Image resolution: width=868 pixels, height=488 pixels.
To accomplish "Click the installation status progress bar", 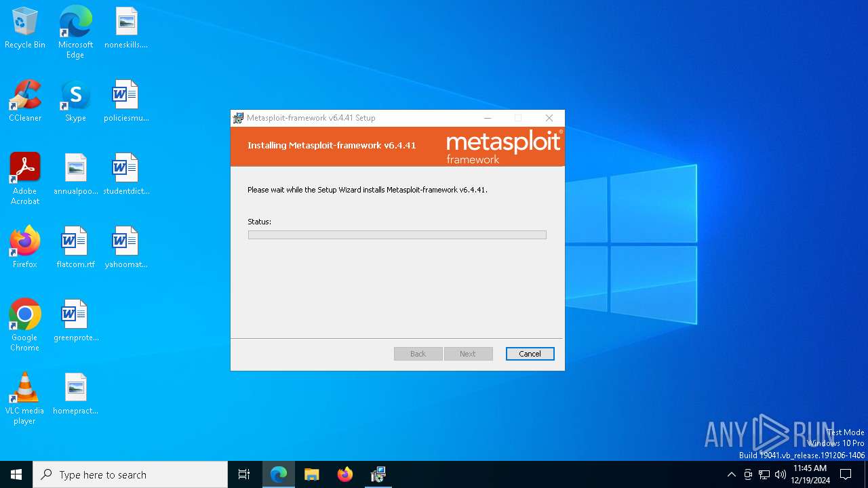I will 397,235.
